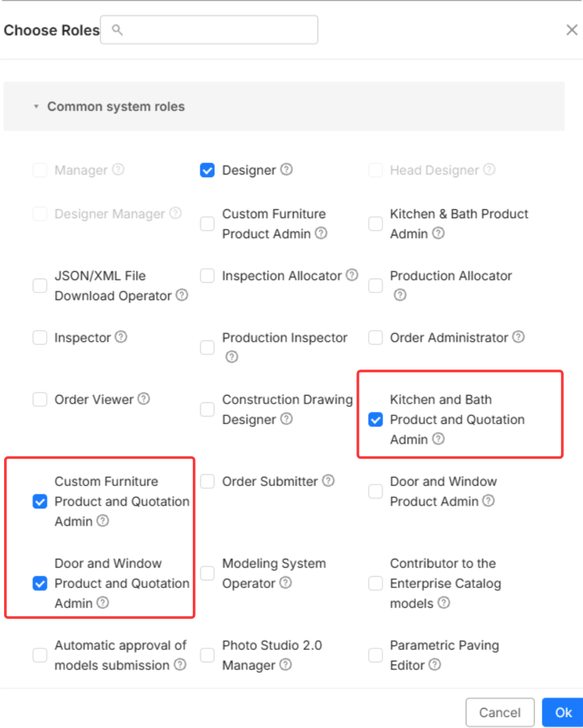Uncheck the Designer role checkbox
The width and height of the screenshot is (583, 728).
[207, 170]
